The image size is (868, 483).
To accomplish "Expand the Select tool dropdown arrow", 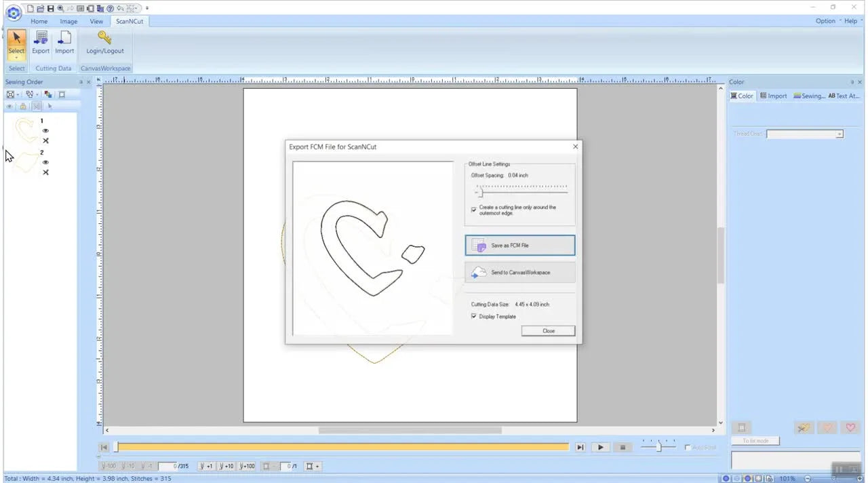I will (x=16, y=57).
